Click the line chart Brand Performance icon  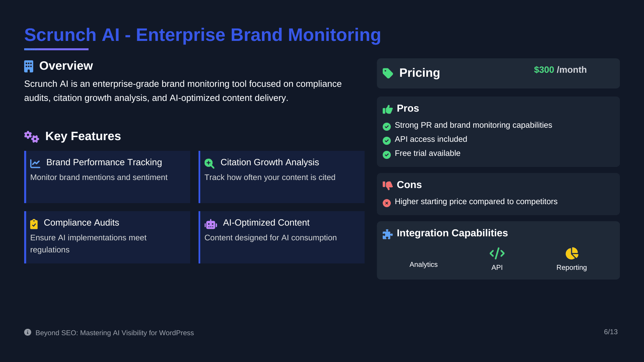coord(35,164)
